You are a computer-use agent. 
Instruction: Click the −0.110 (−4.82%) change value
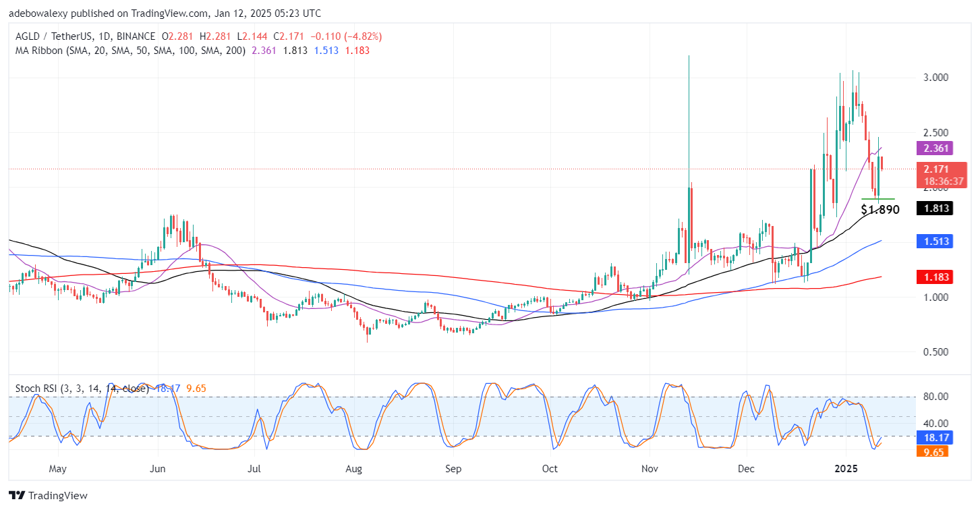347,36
